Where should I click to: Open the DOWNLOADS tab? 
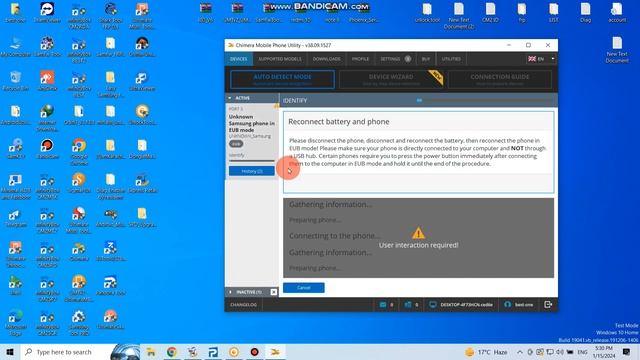point(327,59)
